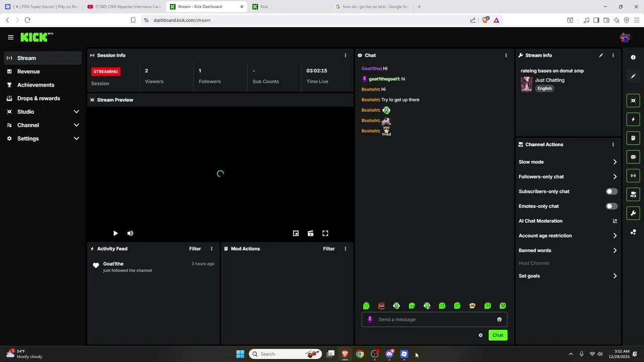
Task: Open Activity Feed three-dot menu
Action: point(211,249)
